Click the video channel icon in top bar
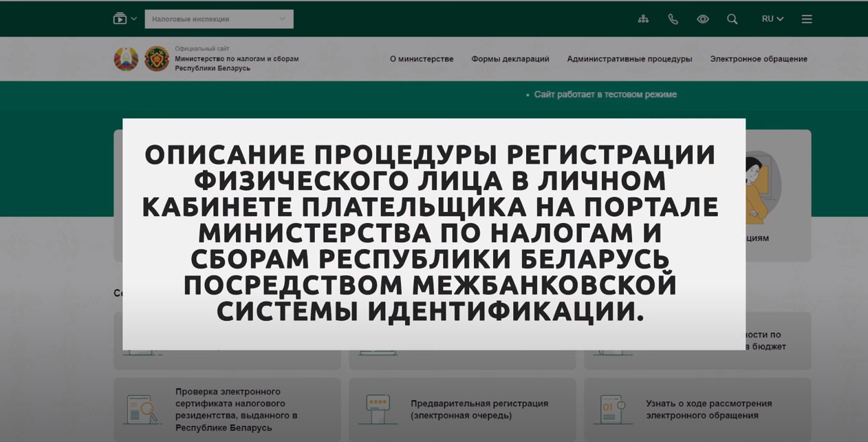868x442 pixels. [x=120, y=19]
